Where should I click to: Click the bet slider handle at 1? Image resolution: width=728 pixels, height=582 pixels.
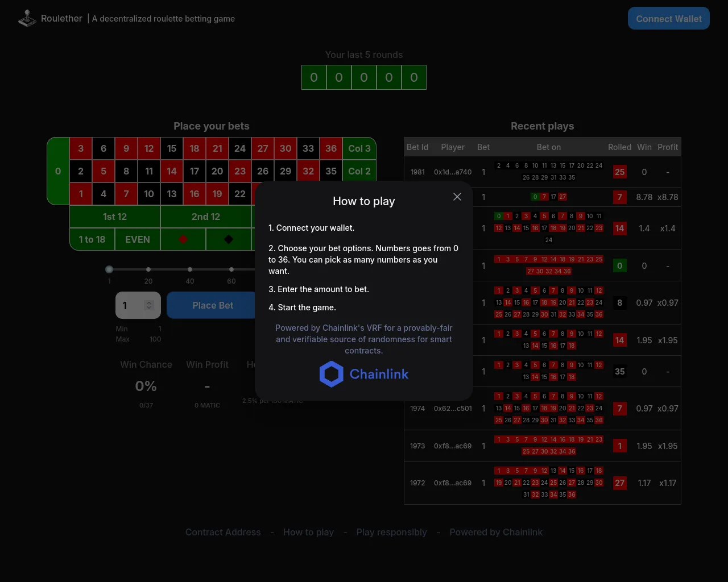click(109, 269)
